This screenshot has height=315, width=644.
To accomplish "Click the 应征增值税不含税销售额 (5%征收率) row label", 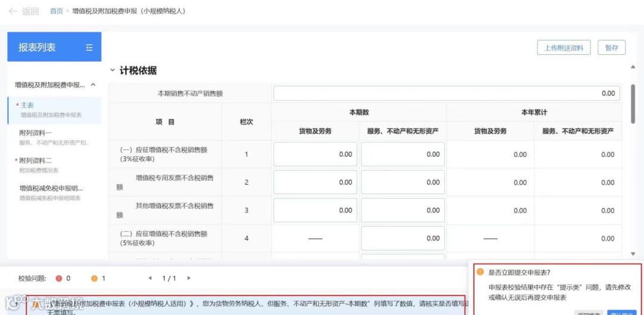I will coord(163,238).
